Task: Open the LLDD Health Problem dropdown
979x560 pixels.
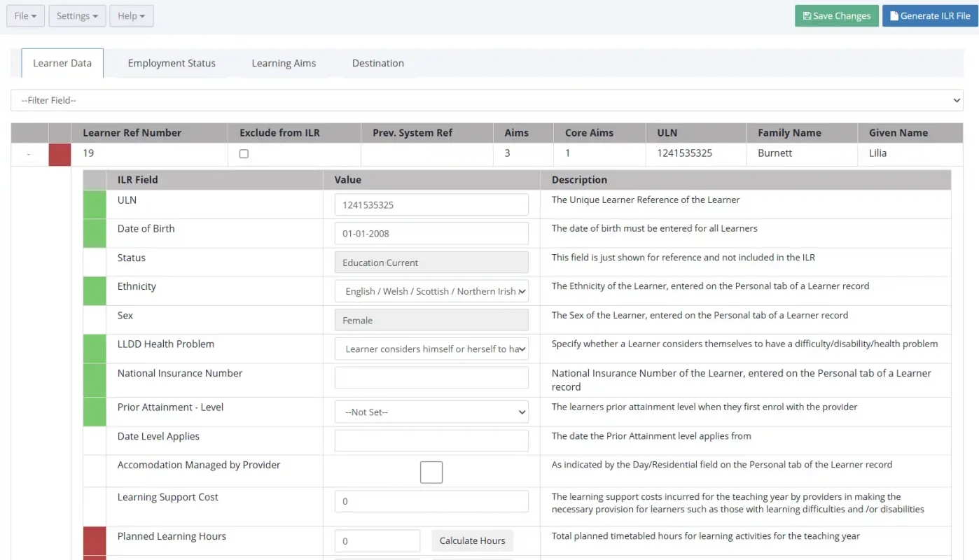Action: pyautogui.click(x=431, y=349)
